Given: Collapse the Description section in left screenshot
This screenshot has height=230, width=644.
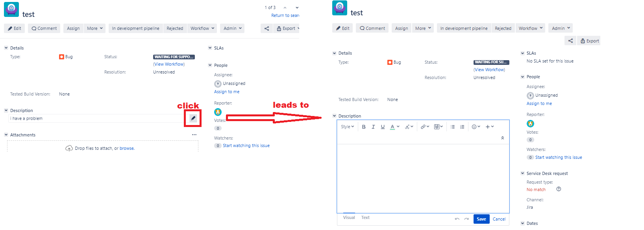Looking at the screenshot, I should pyautogui.click(x=6, y=110).
